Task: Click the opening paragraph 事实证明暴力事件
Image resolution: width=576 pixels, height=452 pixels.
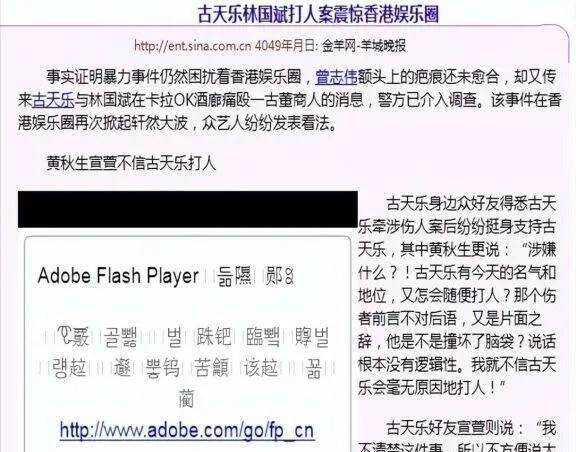Action: [x=289, y=100]
